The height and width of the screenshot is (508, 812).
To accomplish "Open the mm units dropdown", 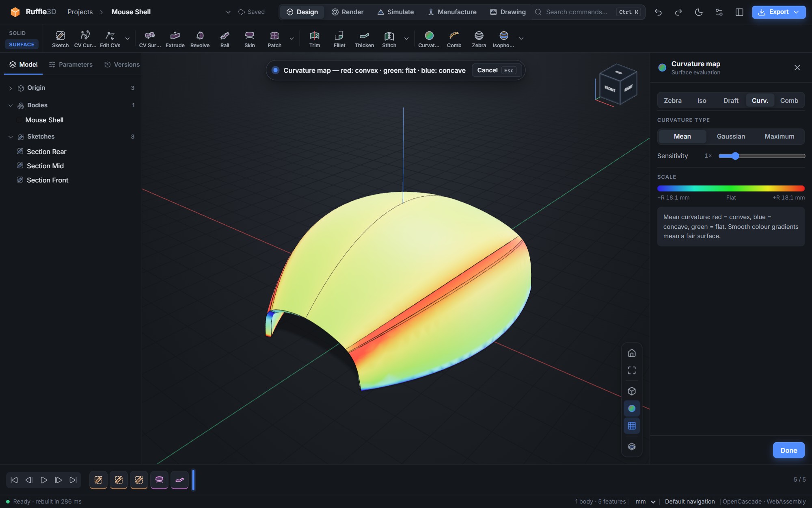I will (646, 501).
